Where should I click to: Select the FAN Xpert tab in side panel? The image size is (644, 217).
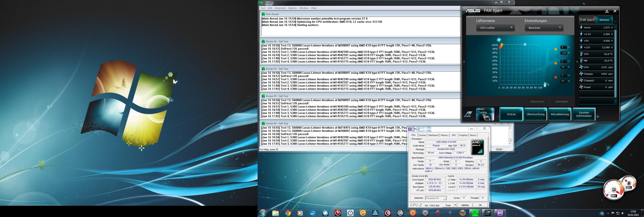(587, 20)
